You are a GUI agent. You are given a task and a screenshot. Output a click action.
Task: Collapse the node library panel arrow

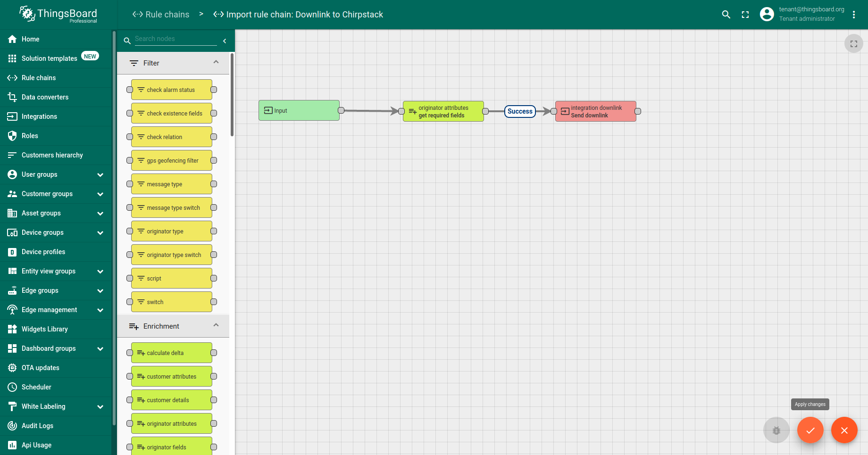(x=225, y=41)
